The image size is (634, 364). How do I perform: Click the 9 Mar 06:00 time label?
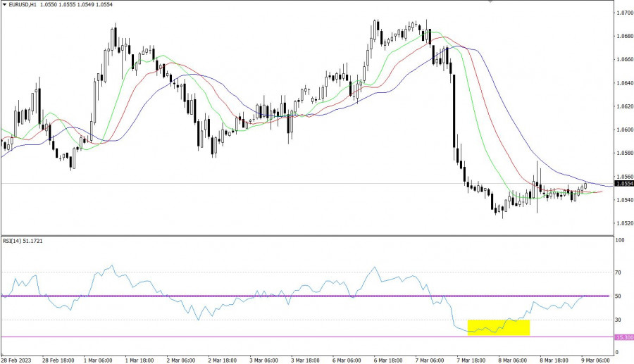tap(595, 359)
